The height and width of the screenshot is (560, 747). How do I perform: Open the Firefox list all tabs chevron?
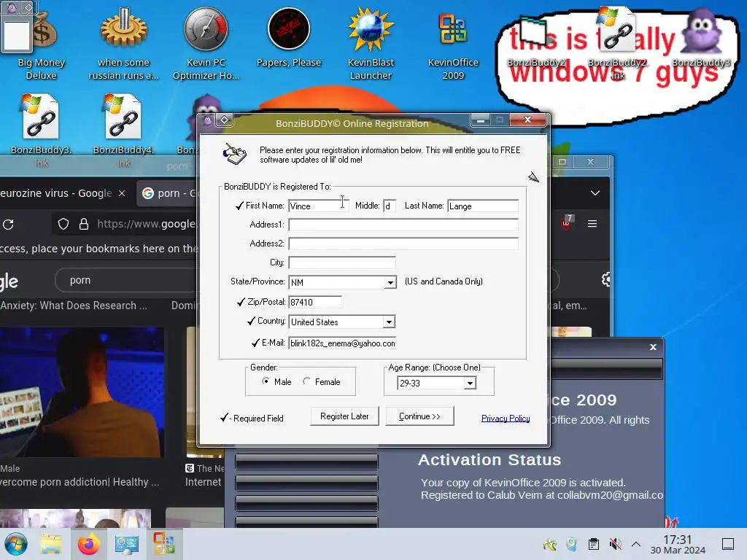[x=595, y=192]
